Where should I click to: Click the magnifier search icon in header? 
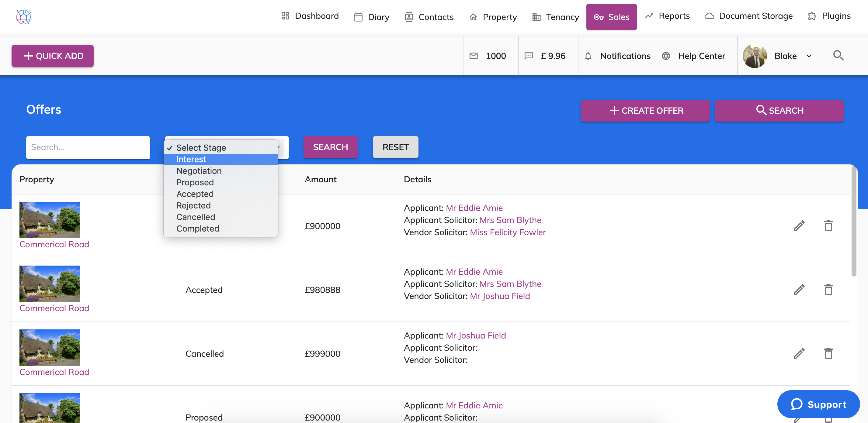coord(838,56)
